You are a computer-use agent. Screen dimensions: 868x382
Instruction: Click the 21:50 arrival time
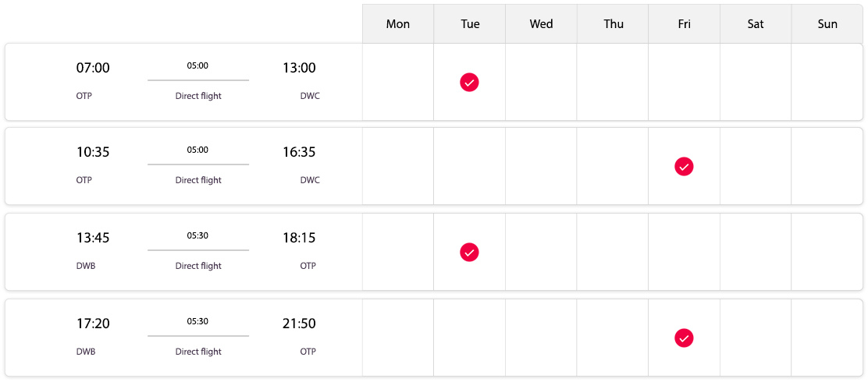pos(299,324)
